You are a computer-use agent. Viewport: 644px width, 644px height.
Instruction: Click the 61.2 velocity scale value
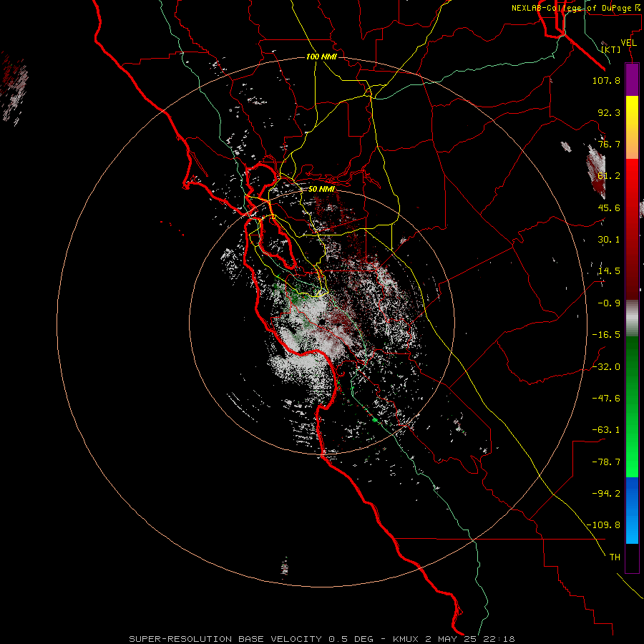[609, 176]
